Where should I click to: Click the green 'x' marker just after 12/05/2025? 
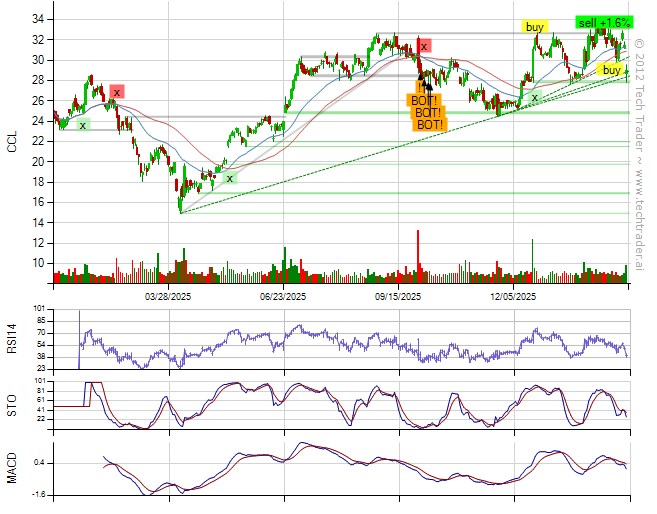point(534,98)
